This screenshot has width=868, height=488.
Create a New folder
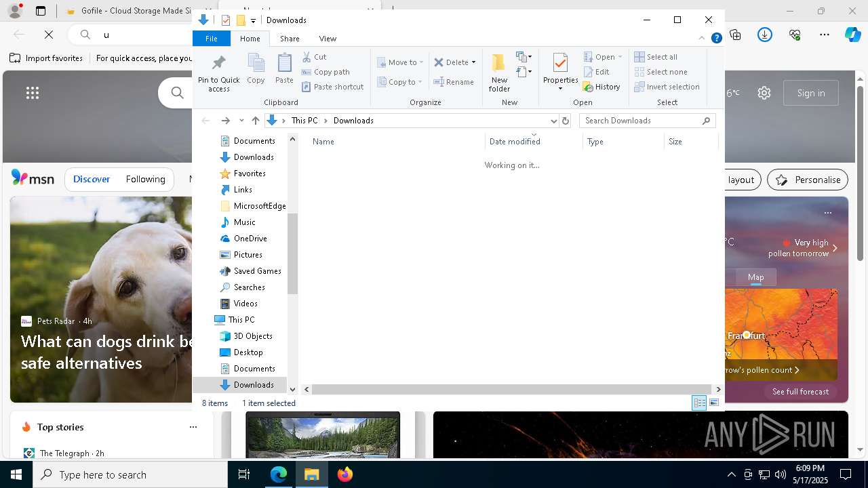(x=499, y=73)
